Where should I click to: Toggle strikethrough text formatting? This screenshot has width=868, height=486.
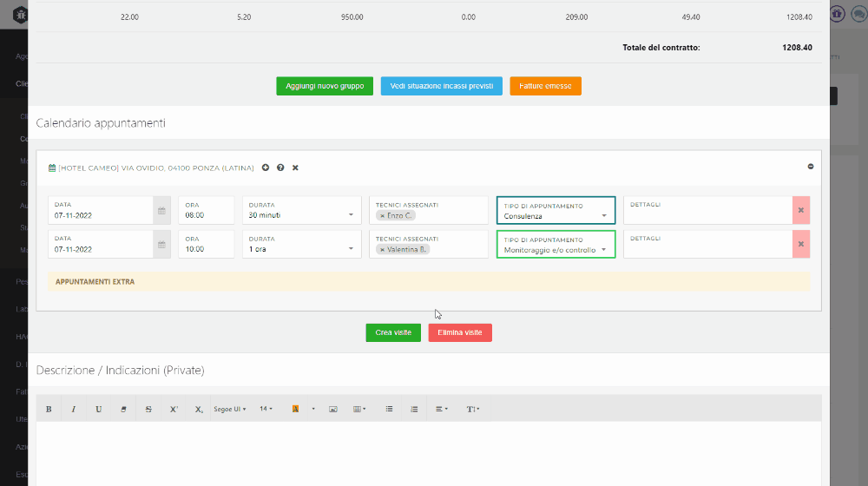(x=148, y=409)
